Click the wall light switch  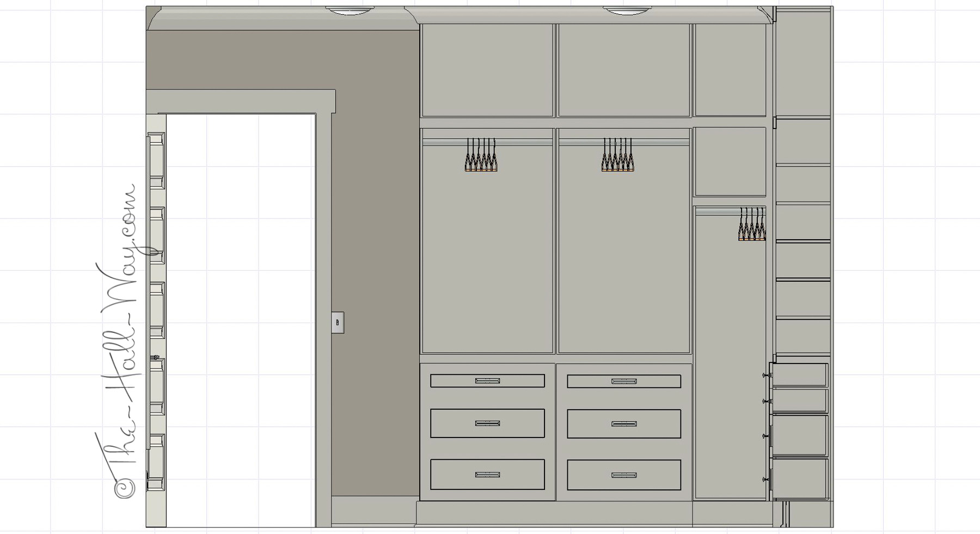click(338, 323)
